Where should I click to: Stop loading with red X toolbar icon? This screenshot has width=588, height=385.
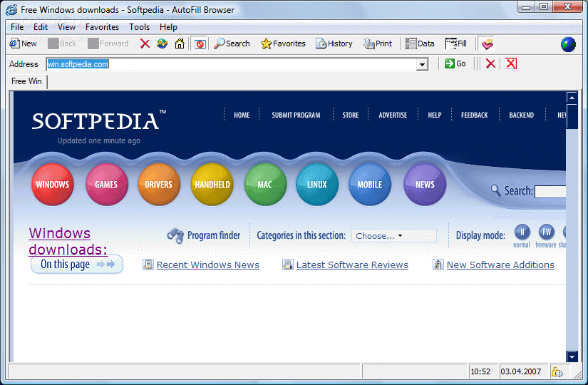[x=145, y=43]
